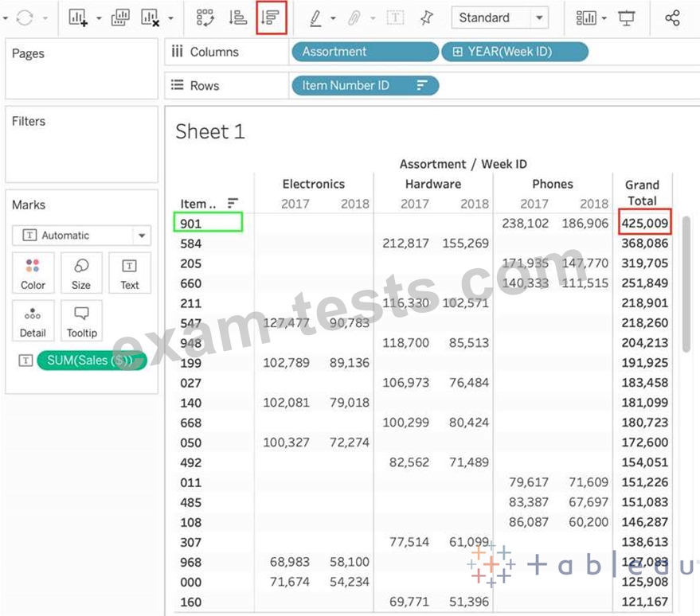Click the Share icon in toolbar
This screenshot has width=700, height=616.
(x=672, y=18)
